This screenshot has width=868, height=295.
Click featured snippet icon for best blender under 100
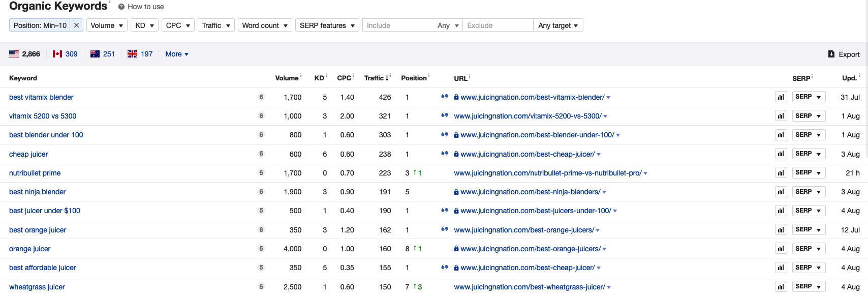445,134
